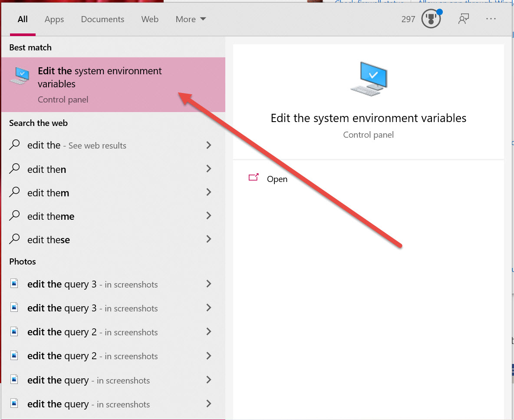514x420 pixels.
Task: Switch to the Apps tab
Action: [54, 19]
